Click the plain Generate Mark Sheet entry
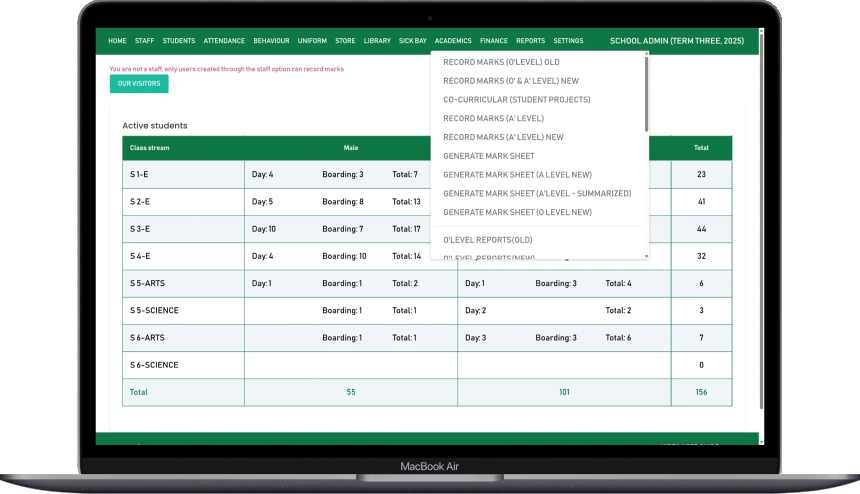The image size is (860, 494). click(x=489, y=156)
